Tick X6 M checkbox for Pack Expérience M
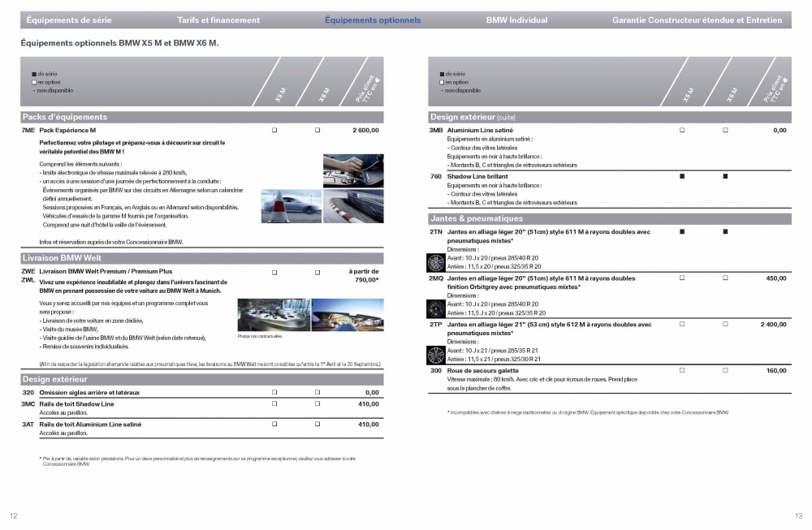Screen dimensions: 812x530 317,131
